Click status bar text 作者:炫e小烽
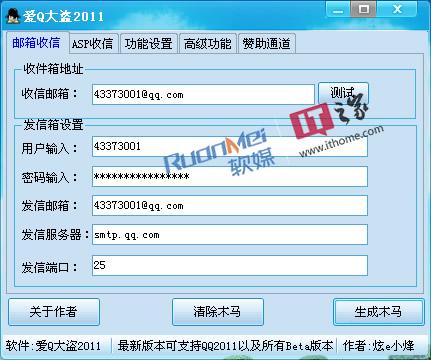431x360 pixels. tap(379, 346)
